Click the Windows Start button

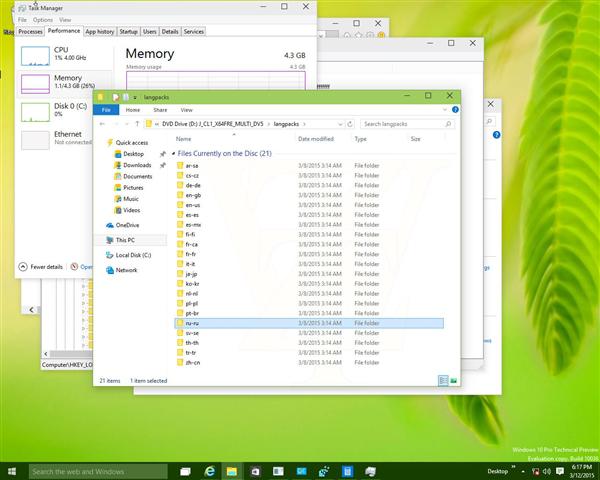[x=13, y=470]
